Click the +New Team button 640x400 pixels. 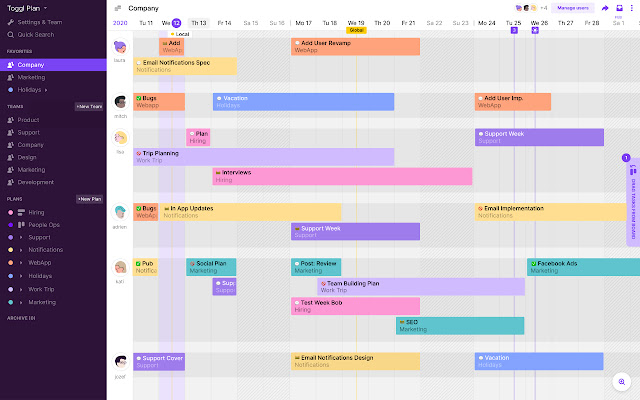(89, 107)
